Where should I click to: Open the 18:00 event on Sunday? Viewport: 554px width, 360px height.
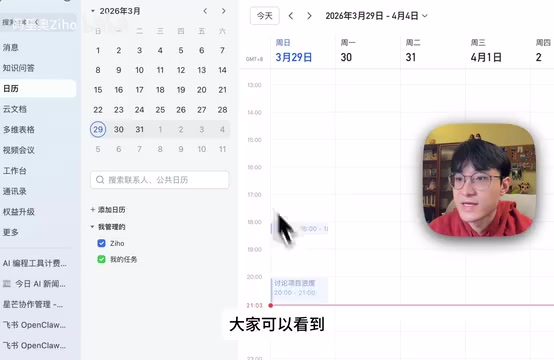click(x=300, y=229)
